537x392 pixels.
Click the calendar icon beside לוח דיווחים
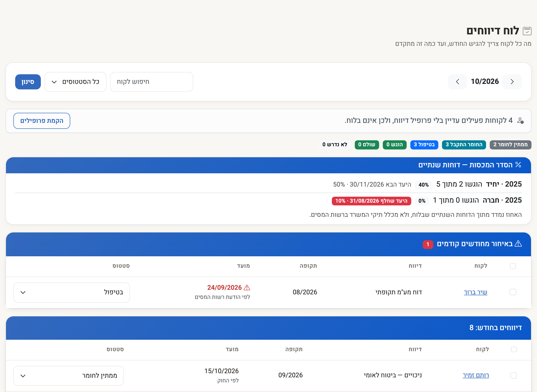(527, 31)
